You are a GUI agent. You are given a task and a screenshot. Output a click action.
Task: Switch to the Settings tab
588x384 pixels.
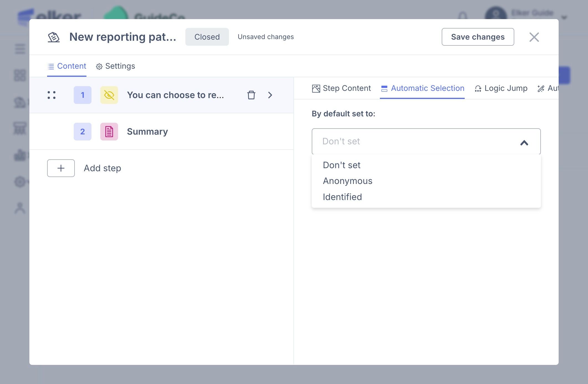coord(116,66)
